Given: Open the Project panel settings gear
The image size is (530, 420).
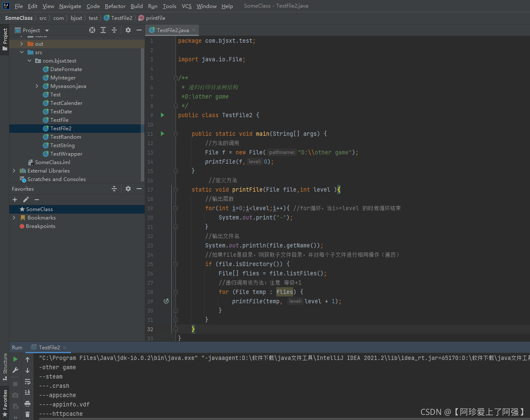Looking at the screenshot, I should point(128,30).
